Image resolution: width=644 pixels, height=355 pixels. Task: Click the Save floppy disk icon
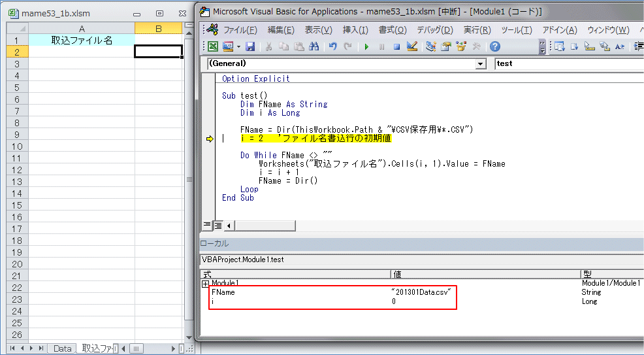coord(250,46)
